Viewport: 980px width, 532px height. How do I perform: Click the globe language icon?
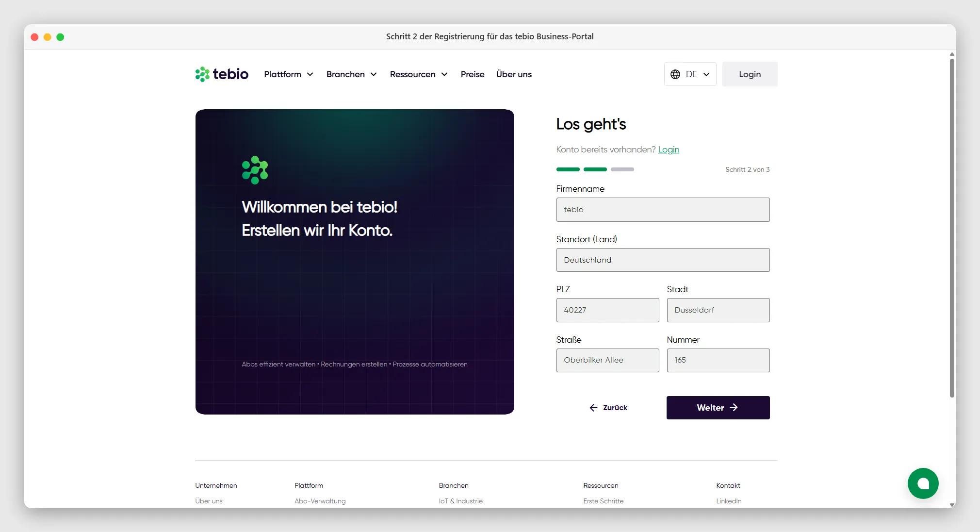675,74
